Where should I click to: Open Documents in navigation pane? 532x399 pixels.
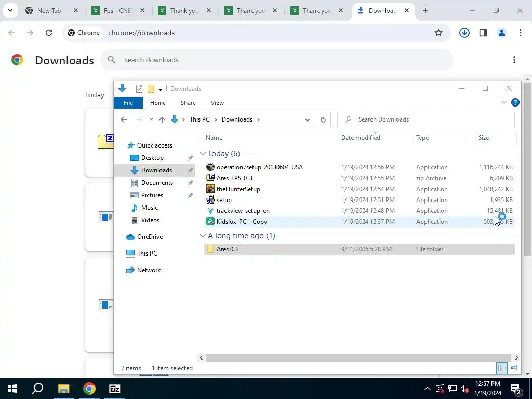157,182
